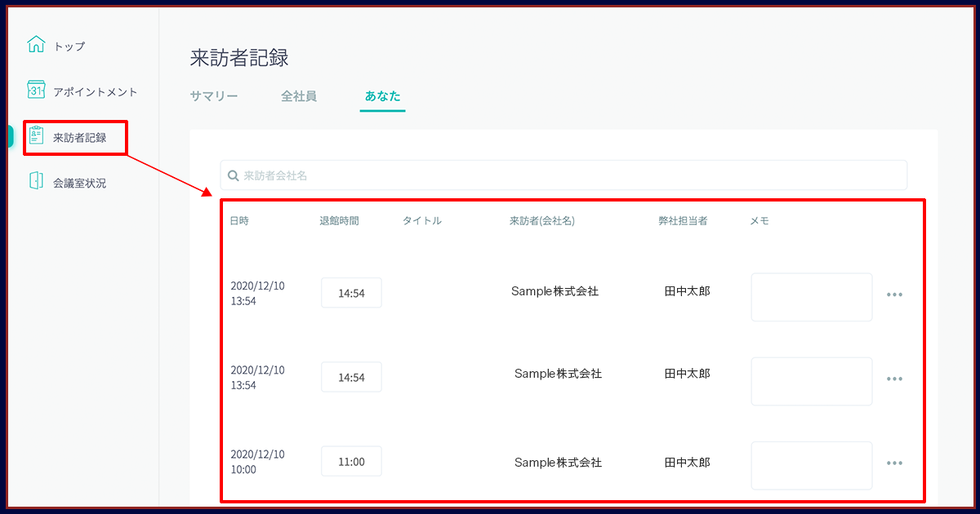Click the calendar icon for アポイントメント
This screenshot has height=514, width=980.
(x=36, y=90)
